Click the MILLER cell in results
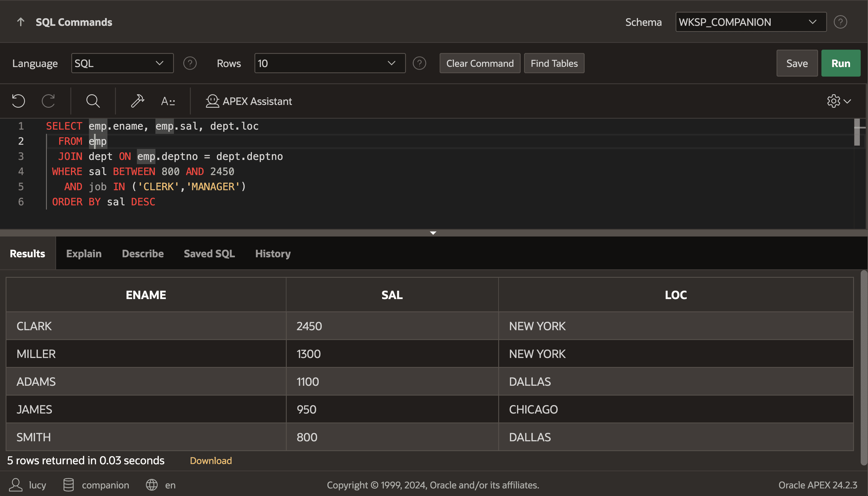Screen dimensions: 868x496 [x=146, y=354]
